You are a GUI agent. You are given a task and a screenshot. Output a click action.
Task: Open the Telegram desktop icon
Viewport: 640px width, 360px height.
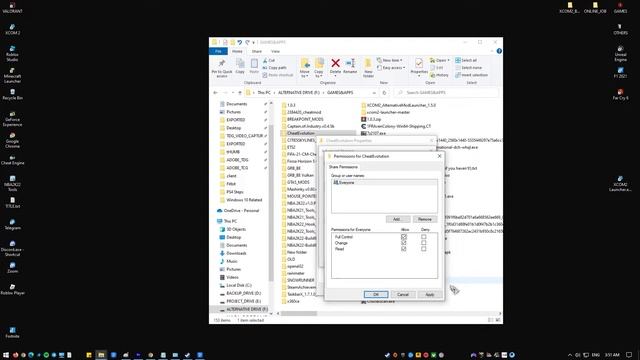click(12, 225)
